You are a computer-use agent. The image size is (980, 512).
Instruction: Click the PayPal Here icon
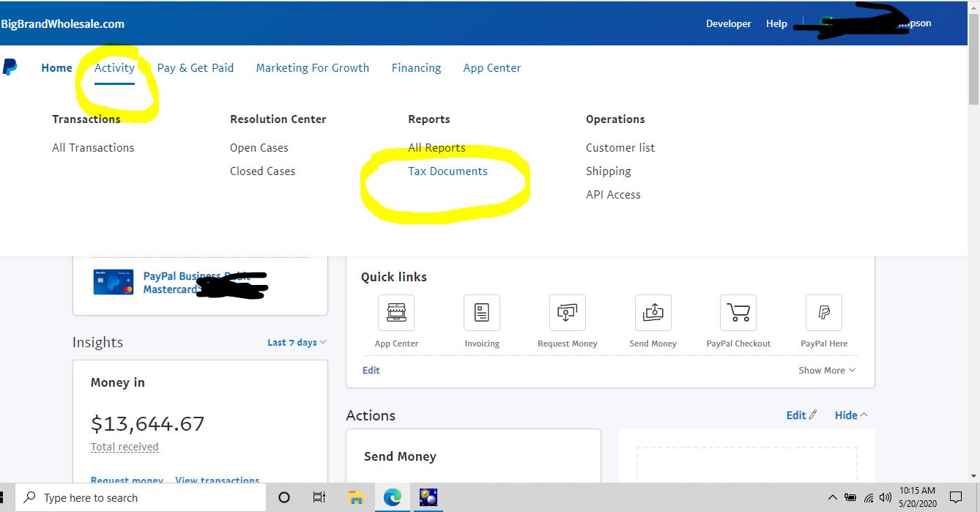pyautogui.click(x=823, y=313)
